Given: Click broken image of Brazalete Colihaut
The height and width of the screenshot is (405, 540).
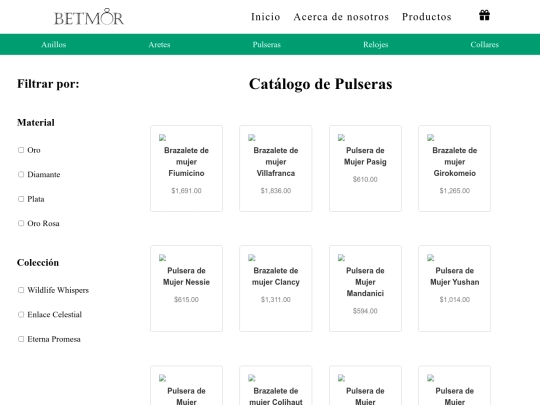Looking at the screenshot, I should 252,378.
